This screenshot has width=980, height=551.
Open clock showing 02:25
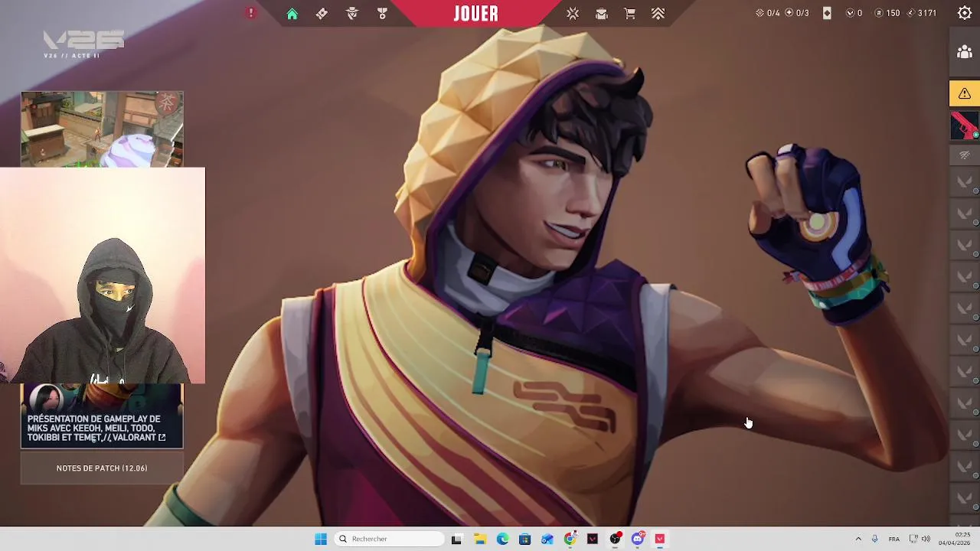tap(954, 539)
